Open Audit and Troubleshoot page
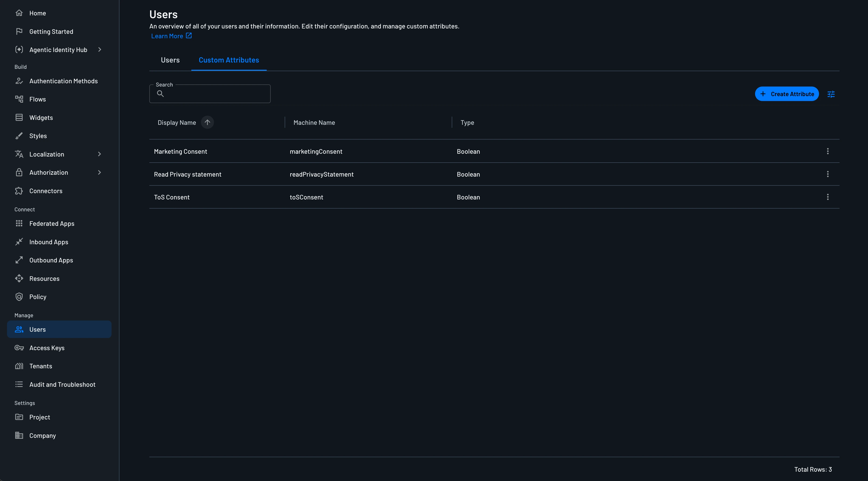Image resolution: width=868 pixels, height=481 pixels. tap(59, 384)
